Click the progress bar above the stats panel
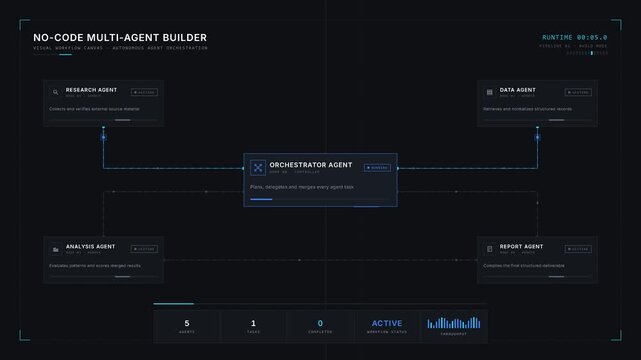641x360 pixels. (320, 304)
